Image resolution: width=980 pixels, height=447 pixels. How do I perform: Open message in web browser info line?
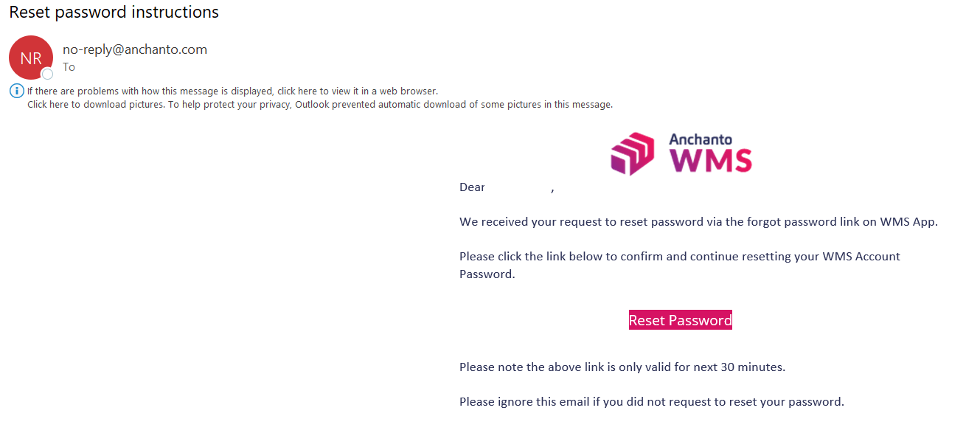click(x=233, y=91)
